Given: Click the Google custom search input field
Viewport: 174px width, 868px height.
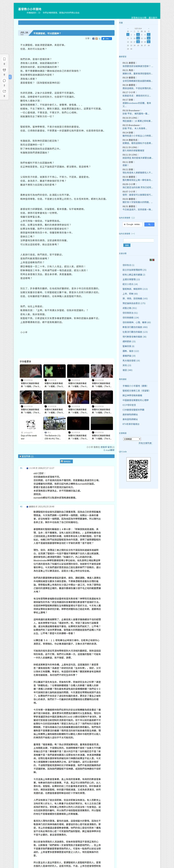Looking at the screenshot, I should click(132, 224).
